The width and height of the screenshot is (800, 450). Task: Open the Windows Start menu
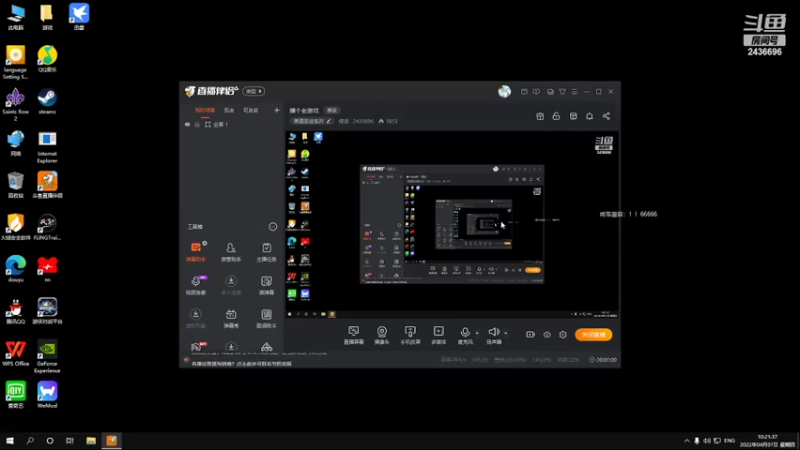coord(10,441)
